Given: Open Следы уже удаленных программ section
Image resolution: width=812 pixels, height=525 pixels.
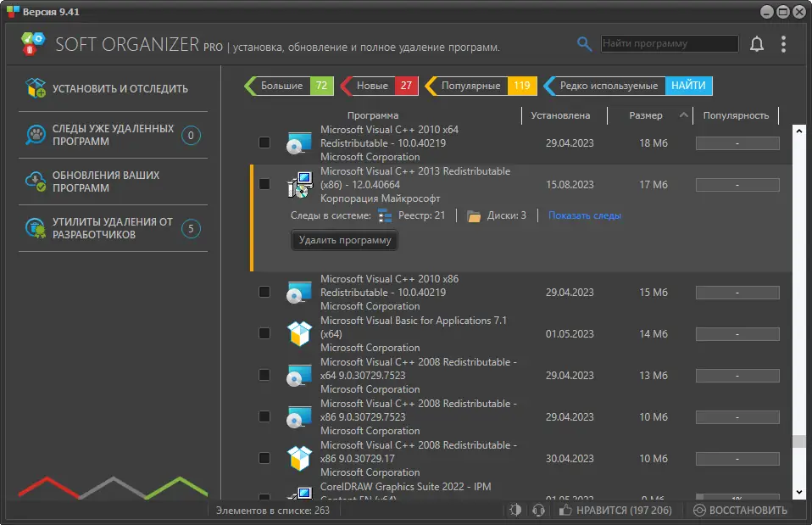Looking at the screenshot, I should [113, 135].
